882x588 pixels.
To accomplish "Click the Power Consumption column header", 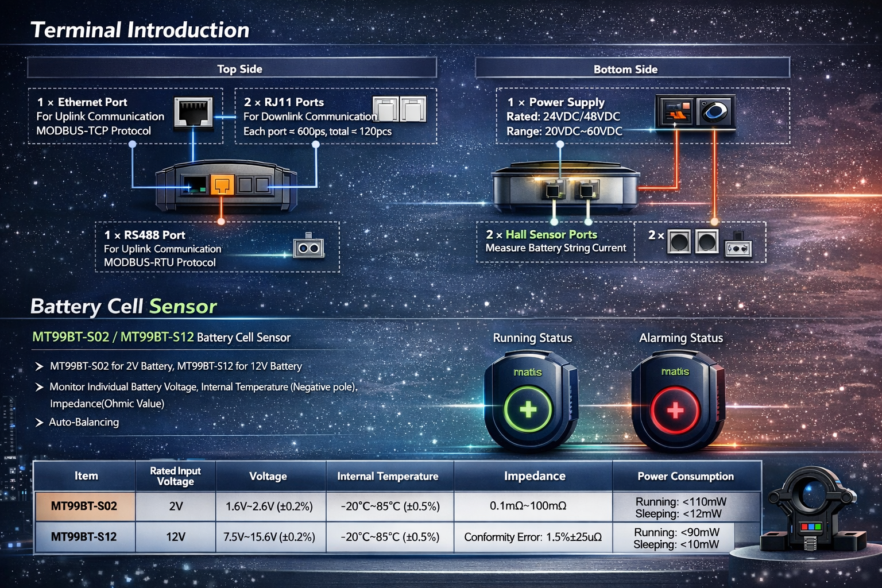I will (686, 476).
